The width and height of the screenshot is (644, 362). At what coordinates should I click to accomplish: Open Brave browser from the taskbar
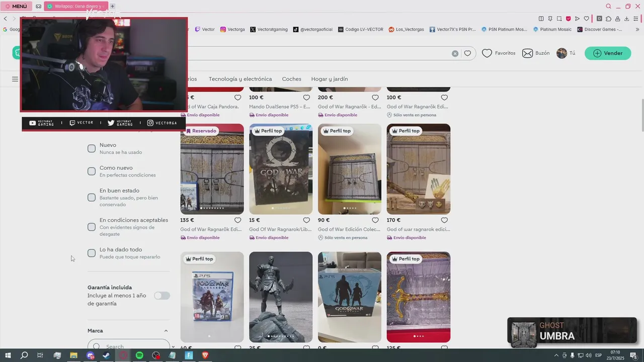pyautogui.click(x=205, y=355)
